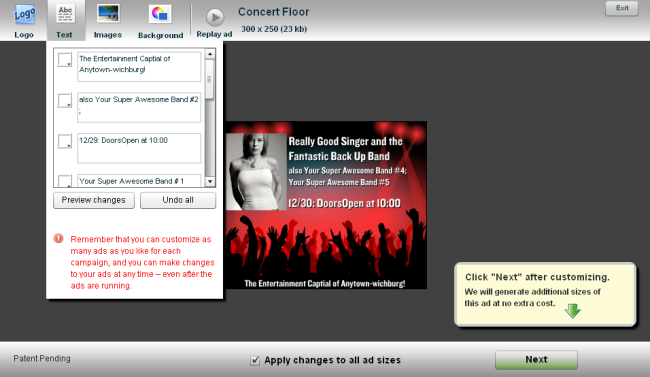Edit '12/29: DoorsOpen at 10:00' text field
Viewport: 650px width, 377px height.
pyautogui.click(x=139, y=148)
